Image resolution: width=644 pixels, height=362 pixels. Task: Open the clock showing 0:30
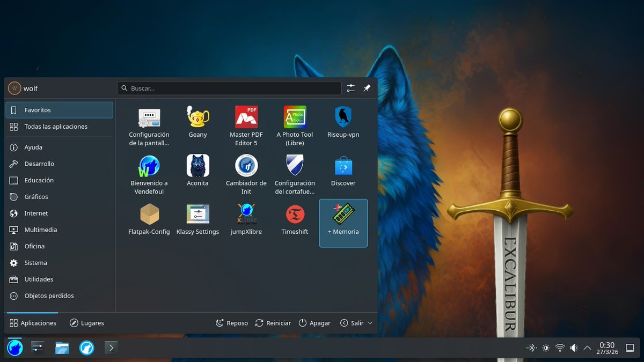point(607,348)
